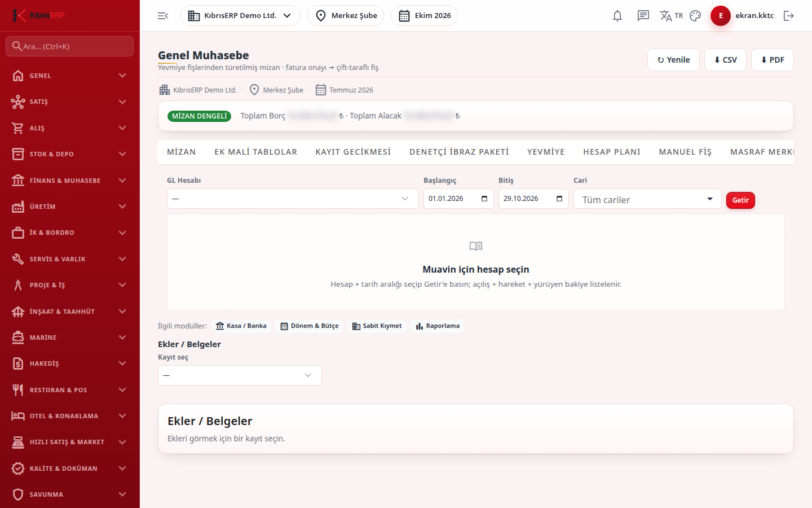Screen dimensions: 812x508
Task: Open the Satış sidebar icon
Action: click(x=18, y=102)
